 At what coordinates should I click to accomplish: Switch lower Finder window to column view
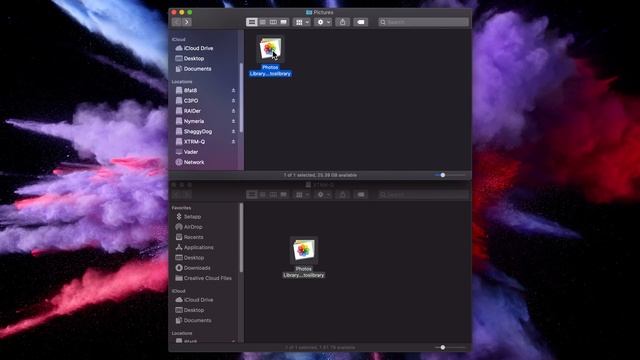[x=273, y=195]
